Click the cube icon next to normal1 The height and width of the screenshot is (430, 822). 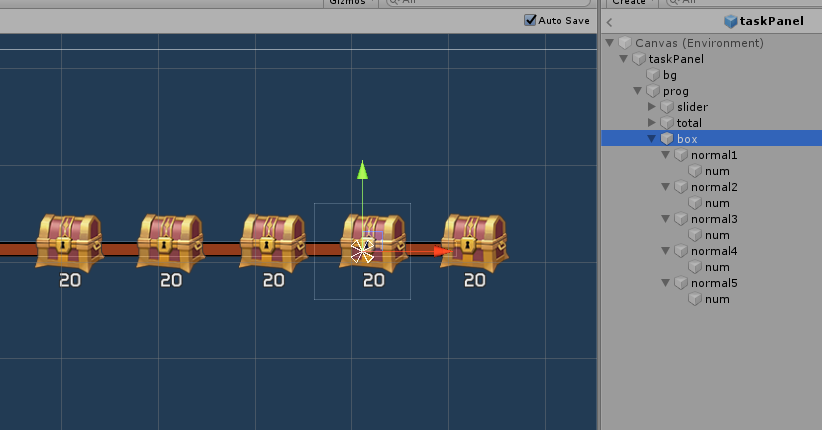coord(681,155)
